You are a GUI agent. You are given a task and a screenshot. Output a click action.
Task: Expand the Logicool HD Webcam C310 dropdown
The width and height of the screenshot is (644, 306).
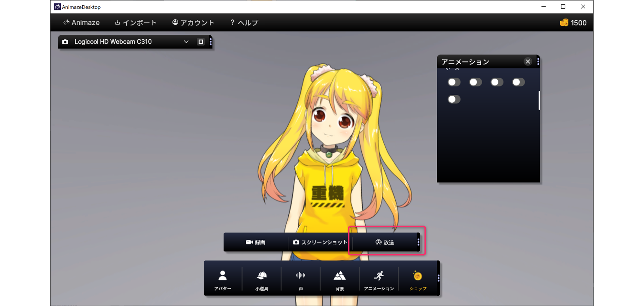pyautogui.click(x=186, y=42)
